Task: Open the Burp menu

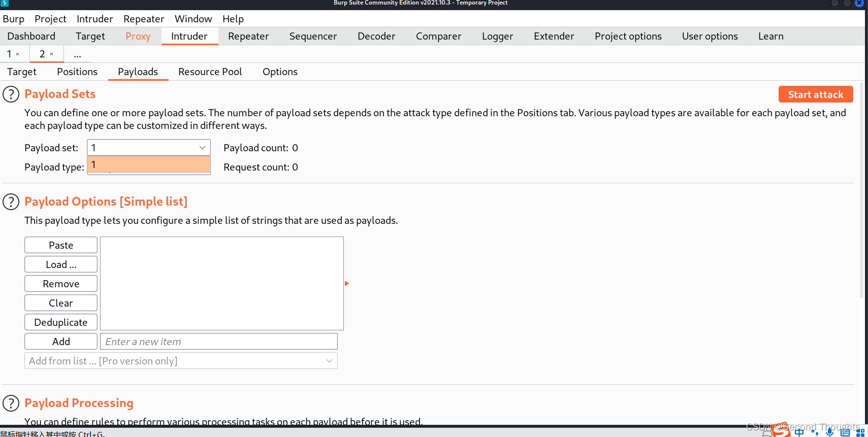Action: click(14, 19)
